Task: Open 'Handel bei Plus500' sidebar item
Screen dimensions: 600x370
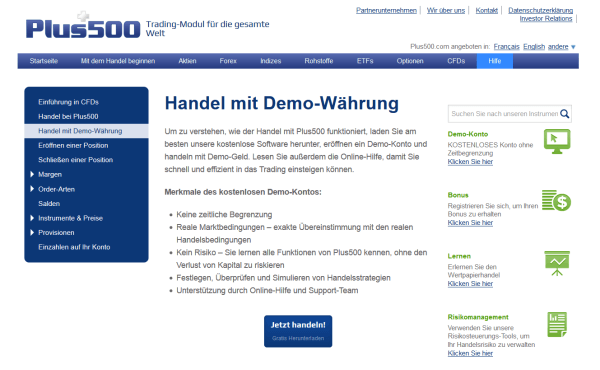Action: pyautogui.click(x=68, y=116)
